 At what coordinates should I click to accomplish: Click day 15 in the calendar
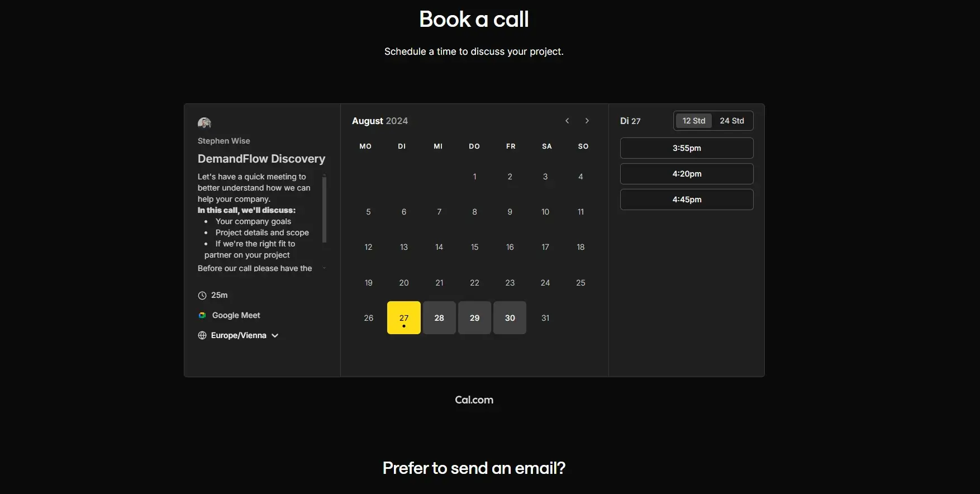[474, 247]
